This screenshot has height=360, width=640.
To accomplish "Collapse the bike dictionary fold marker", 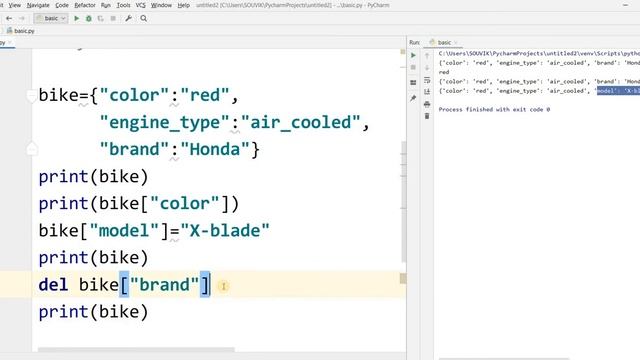I will pos(32,96).
